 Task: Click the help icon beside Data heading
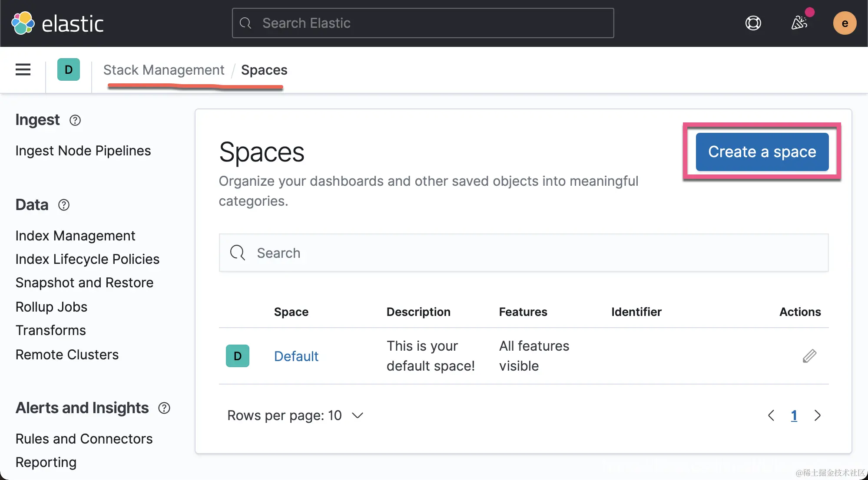tap(64, 205)
